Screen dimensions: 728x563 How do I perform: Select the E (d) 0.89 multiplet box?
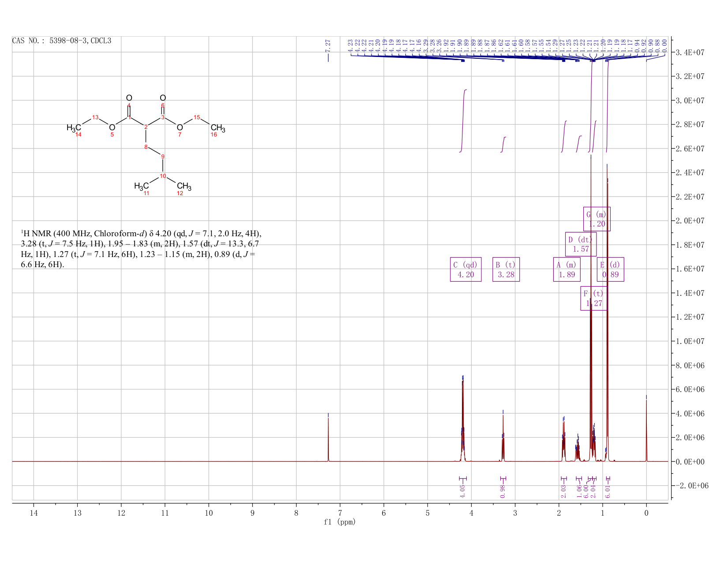pyautogui.click(x=610, y=269)
